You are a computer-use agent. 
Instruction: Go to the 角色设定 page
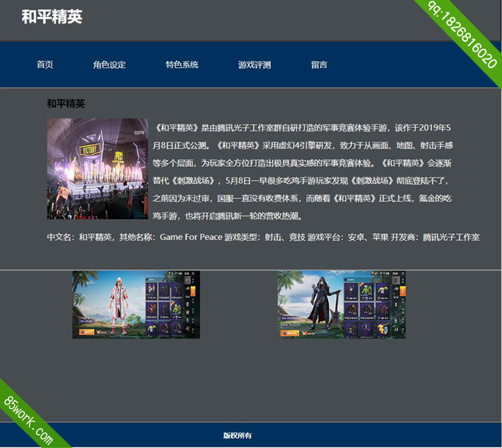coord(110,64)
